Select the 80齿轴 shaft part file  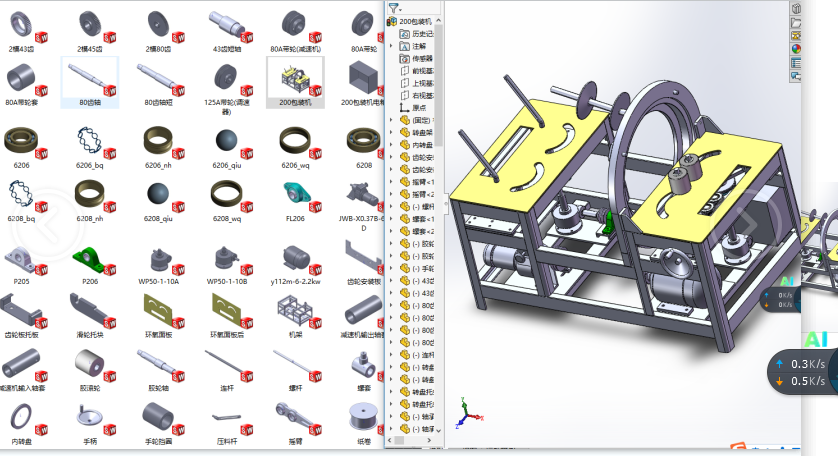pyautogui.click(x=90, y=83)
